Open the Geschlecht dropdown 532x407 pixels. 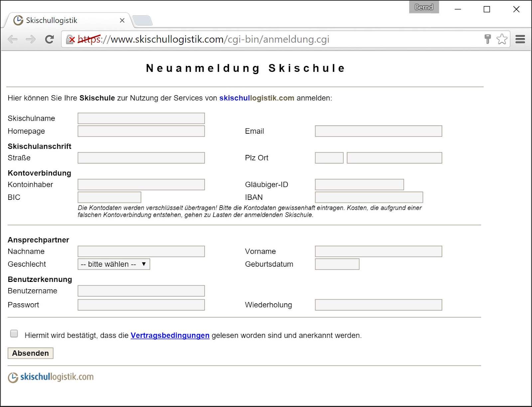(x=114, y=264)
